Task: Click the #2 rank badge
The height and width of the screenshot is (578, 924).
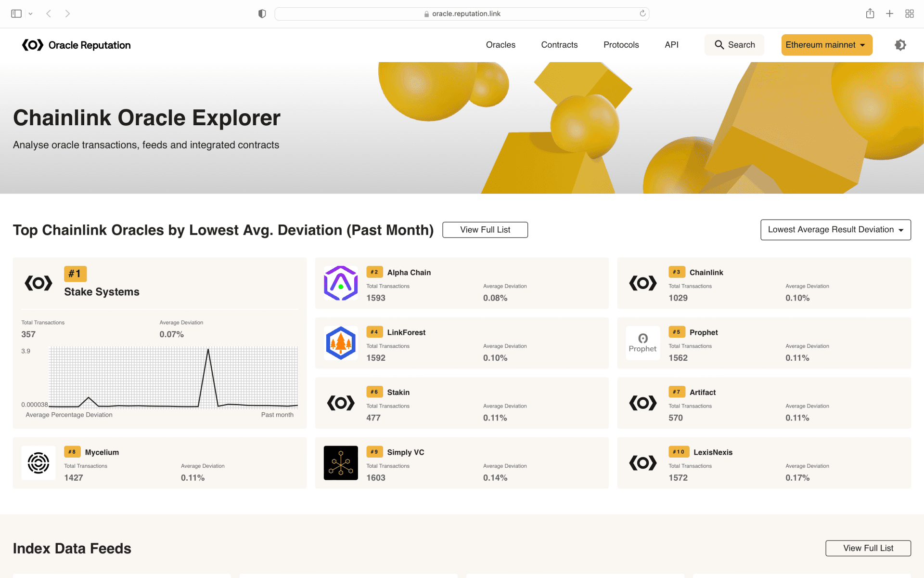Action: 374,272
